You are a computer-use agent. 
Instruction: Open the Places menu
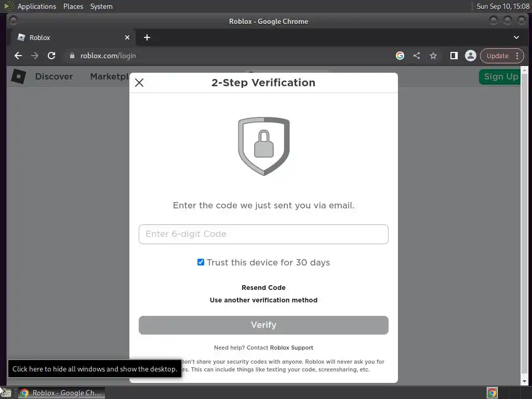pos(73,6)
